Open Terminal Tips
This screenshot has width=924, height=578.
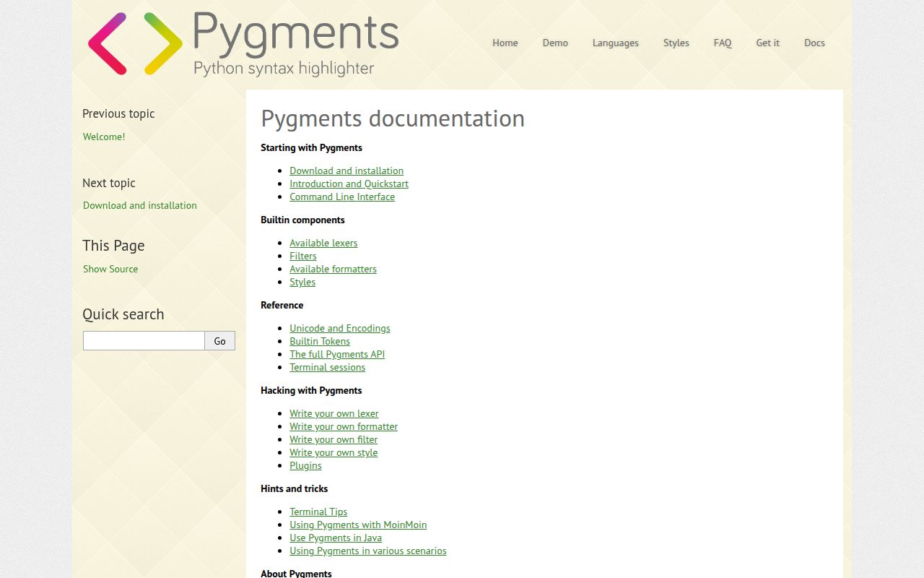(x=318, y=512)
